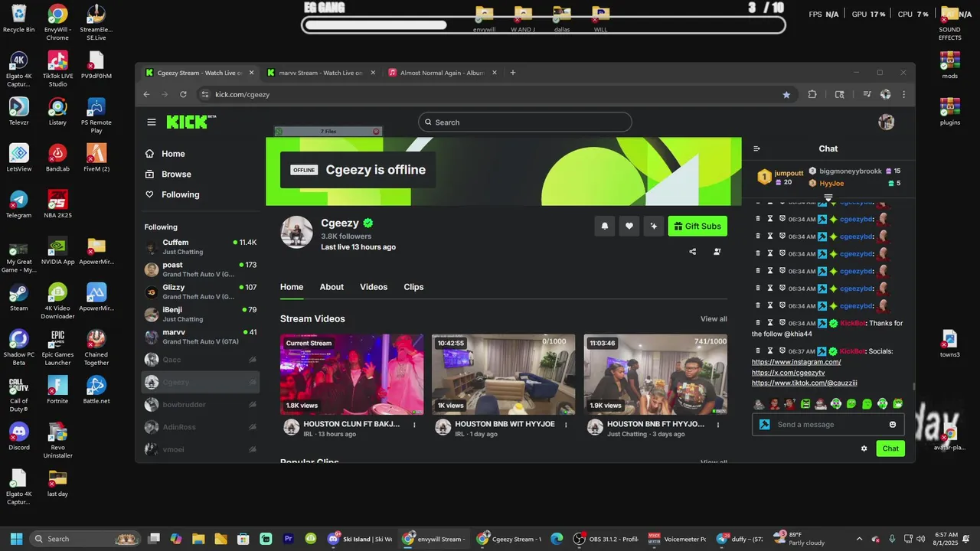The image size is (980, 551).
Task: Click the KICK logo
Action: (188, 122)
